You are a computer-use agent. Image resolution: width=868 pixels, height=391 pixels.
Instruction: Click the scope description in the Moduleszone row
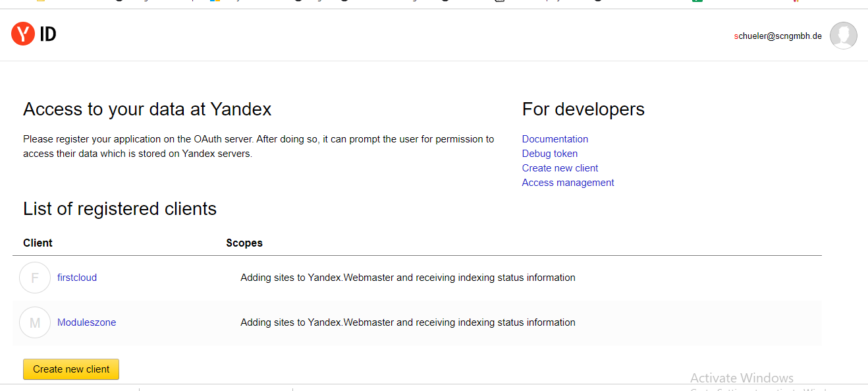pyautogui.click(x=408, y=322)
